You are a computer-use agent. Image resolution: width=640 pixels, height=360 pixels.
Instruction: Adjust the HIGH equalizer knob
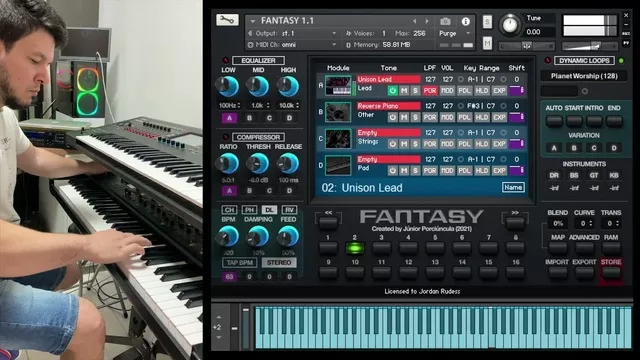click(288, 87)
